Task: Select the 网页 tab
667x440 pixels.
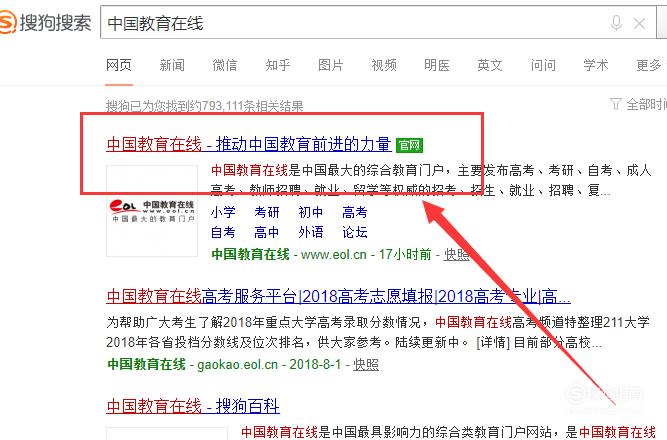Action: pyautogui.click(x=119, y=65)
